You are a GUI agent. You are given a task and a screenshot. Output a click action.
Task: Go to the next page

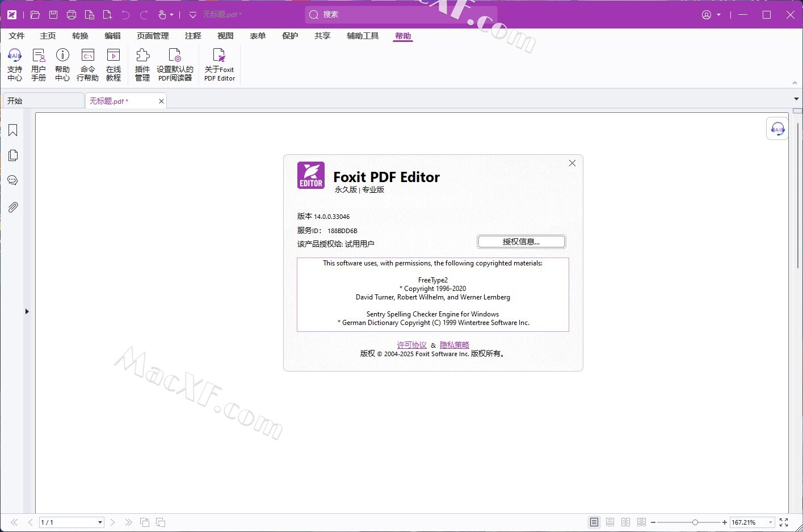112,522
